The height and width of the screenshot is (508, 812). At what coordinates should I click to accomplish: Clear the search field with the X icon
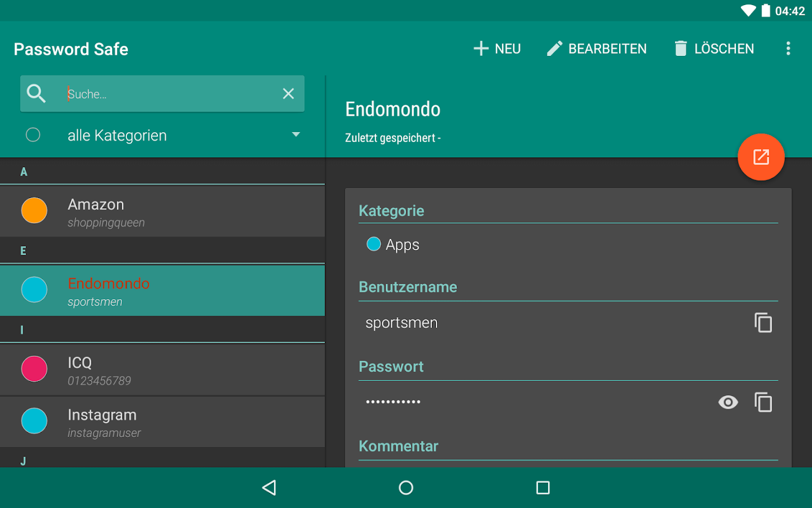tap(288, 94)
